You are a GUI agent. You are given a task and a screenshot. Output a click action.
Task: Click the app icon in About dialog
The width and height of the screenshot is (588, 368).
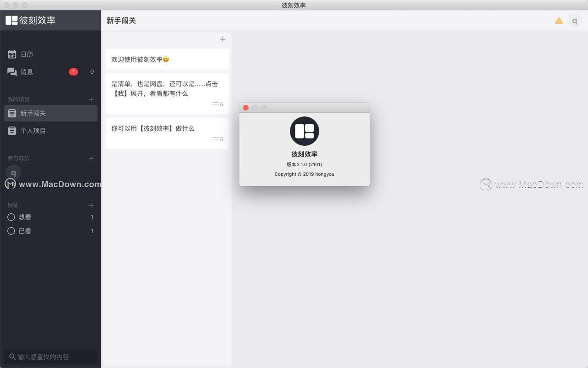pyautogui.click(x=305, y=131)
